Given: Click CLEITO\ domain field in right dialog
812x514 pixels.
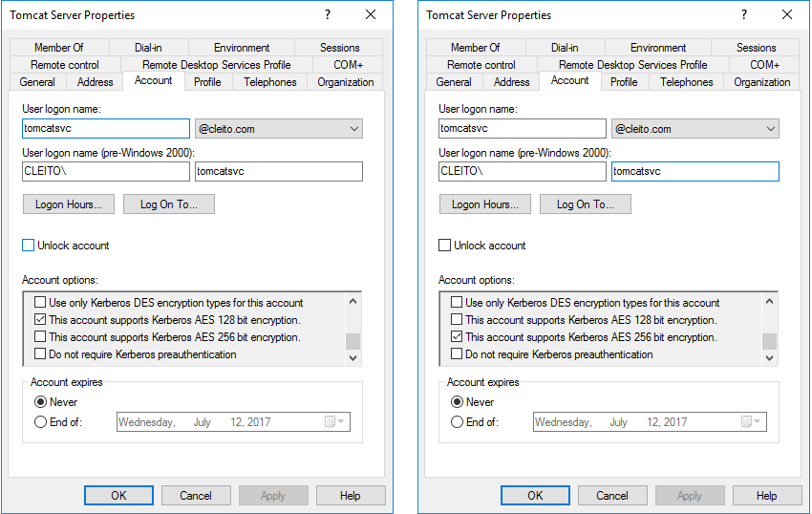Looking at the screenshot, I should (523, 172).
